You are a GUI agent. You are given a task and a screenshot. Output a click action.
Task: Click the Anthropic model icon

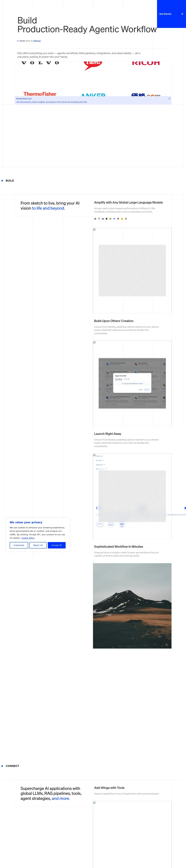103,219
